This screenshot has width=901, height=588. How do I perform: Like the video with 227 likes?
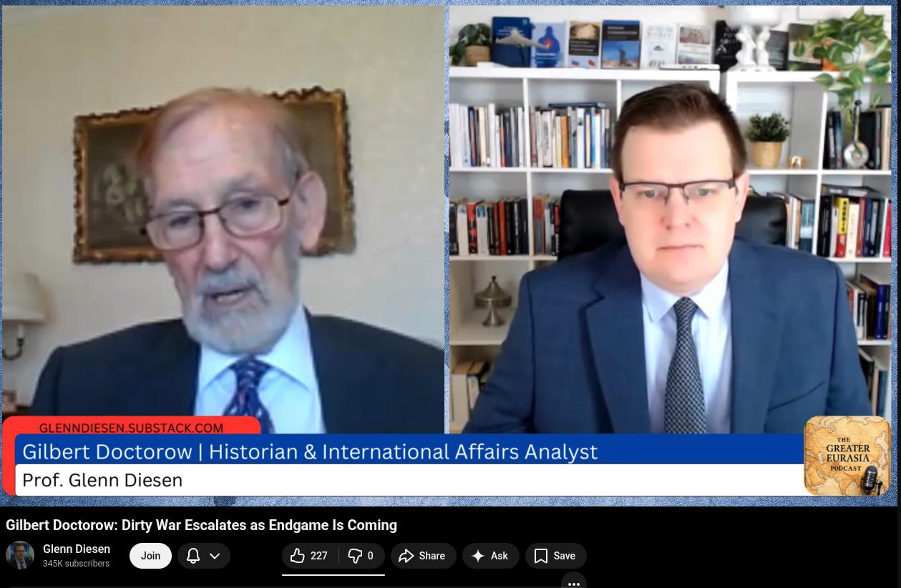[310, 556]
